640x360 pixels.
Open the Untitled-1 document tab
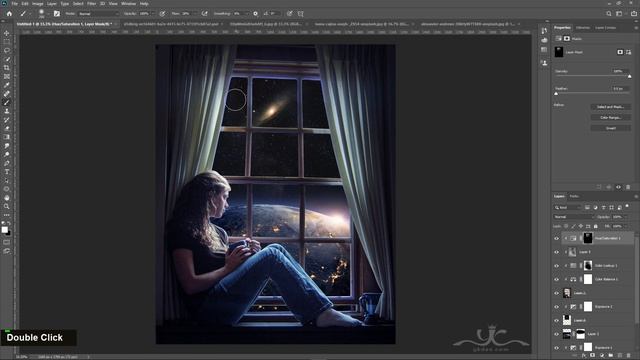pyautogui.click(x=64, y=24)
